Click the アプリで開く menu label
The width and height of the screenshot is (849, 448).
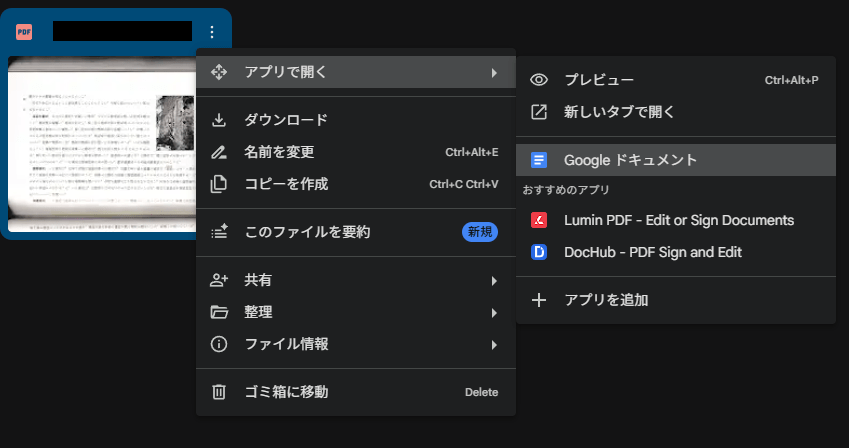tap(286, 72)
